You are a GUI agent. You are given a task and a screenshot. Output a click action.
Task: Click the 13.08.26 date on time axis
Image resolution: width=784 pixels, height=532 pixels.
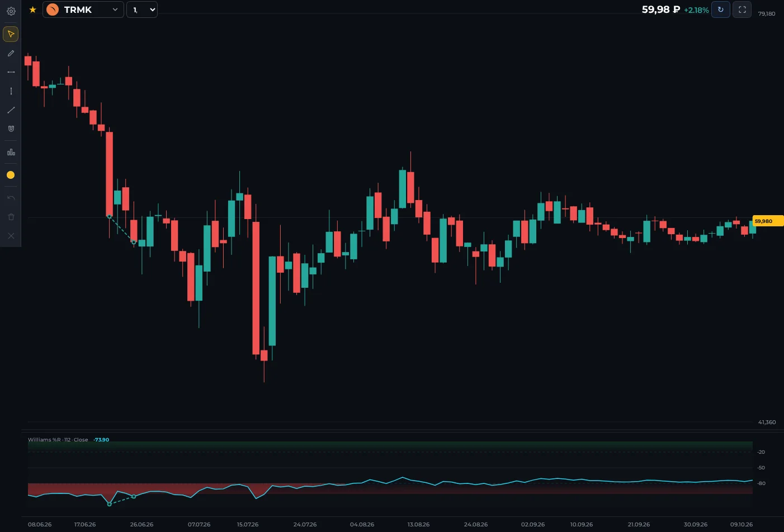[x=418, y=525]
